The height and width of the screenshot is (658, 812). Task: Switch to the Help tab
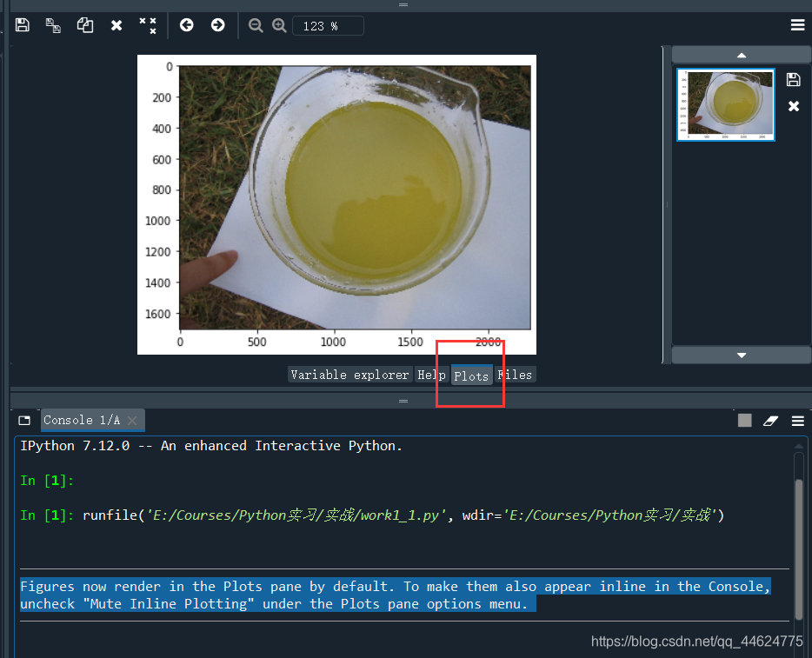(431, 375)
